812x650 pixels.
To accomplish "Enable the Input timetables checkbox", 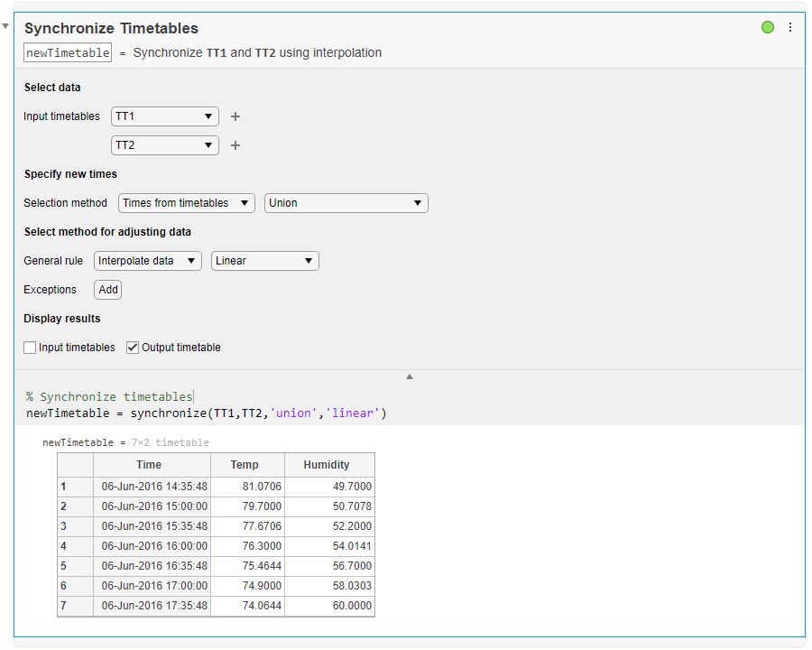I will pos(31,348).
